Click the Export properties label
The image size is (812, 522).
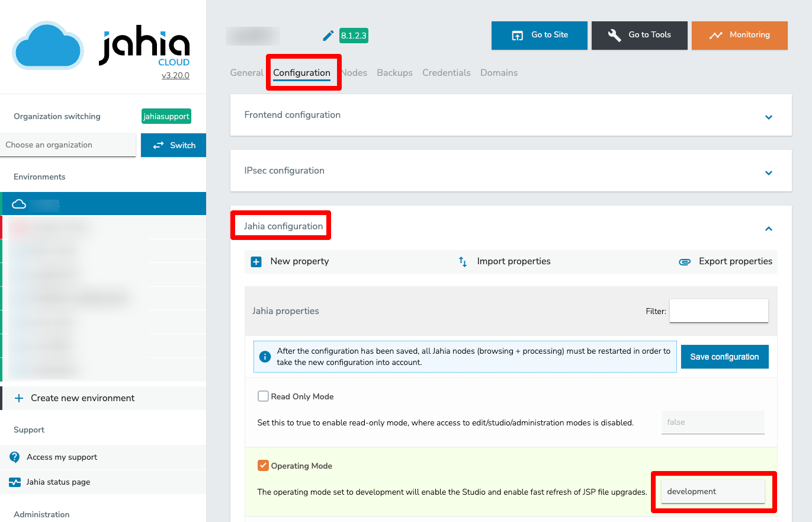click(x=736, y=261)
